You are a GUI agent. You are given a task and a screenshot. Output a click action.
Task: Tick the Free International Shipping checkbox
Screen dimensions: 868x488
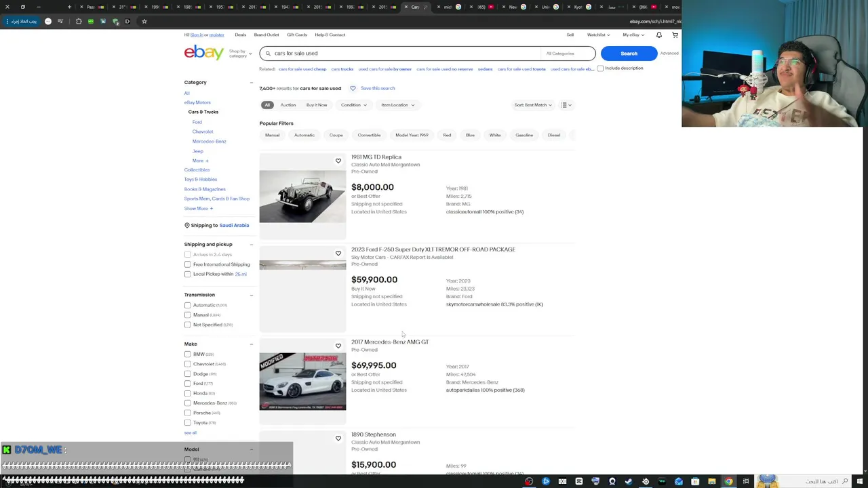187,264
